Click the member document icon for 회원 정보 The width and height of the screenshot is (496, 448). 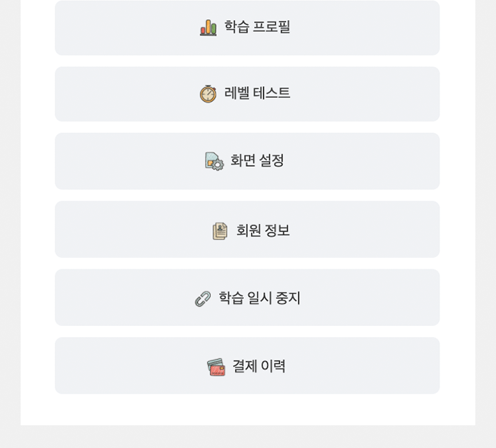(x=220, y=231)
